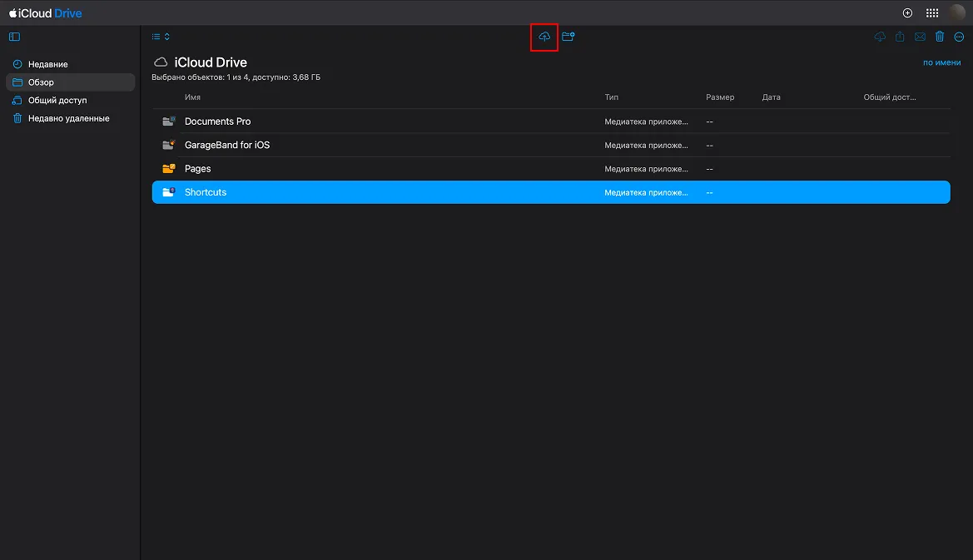
Task: Select the GarageBand for iOS folder row
Action: click(x=551, y=145)
